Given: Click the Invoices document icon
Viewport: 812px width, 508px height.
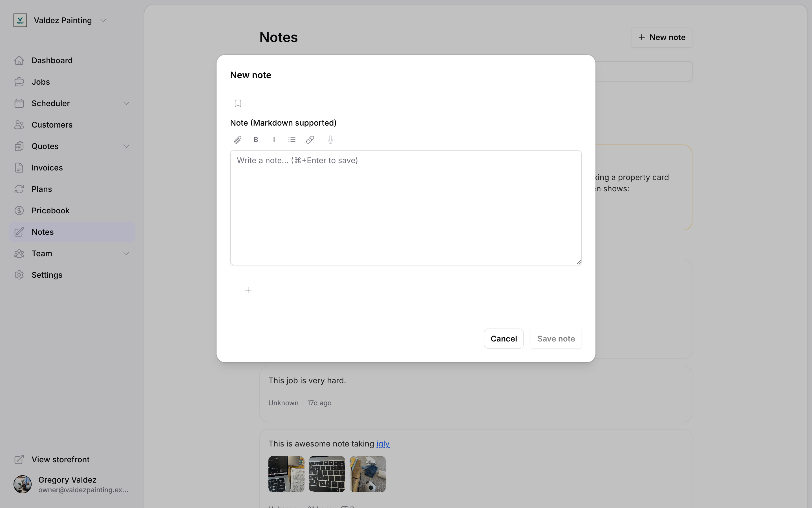Looking at the screenshot, I should coord(19,168).
